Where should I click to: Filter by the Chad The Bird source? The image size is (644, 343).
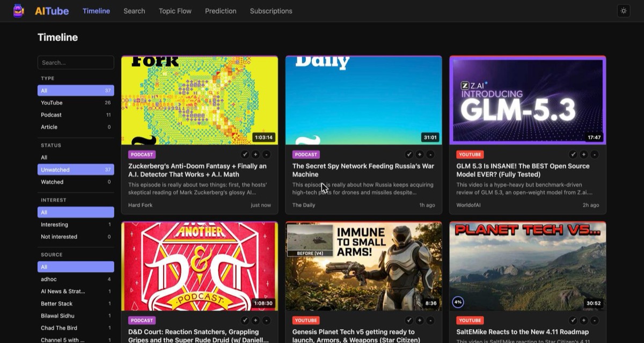[x=76, y=328]
